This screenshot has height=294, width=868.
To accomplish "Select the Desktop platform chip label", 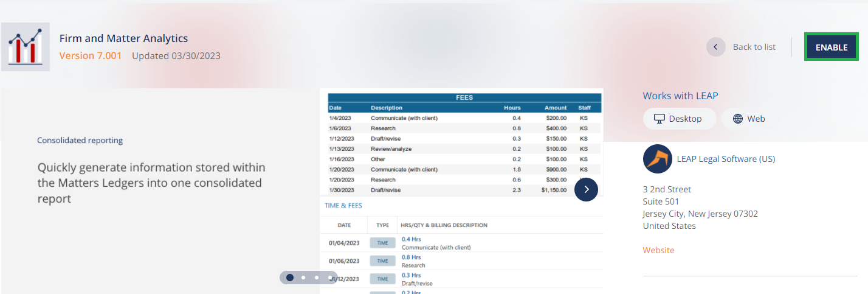I will pyautogui.click(x=685, y=119).
